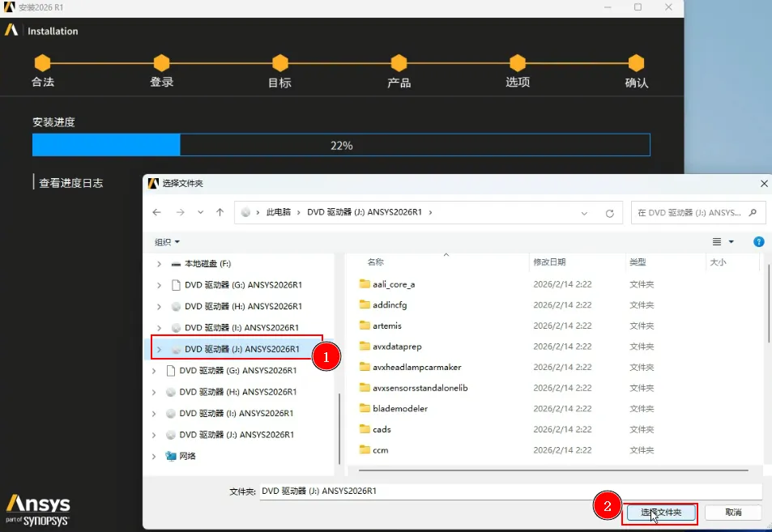Sort by the 修改日期 column header
The height and width of the screenshot is (532, 772).
tap(549, 262)
